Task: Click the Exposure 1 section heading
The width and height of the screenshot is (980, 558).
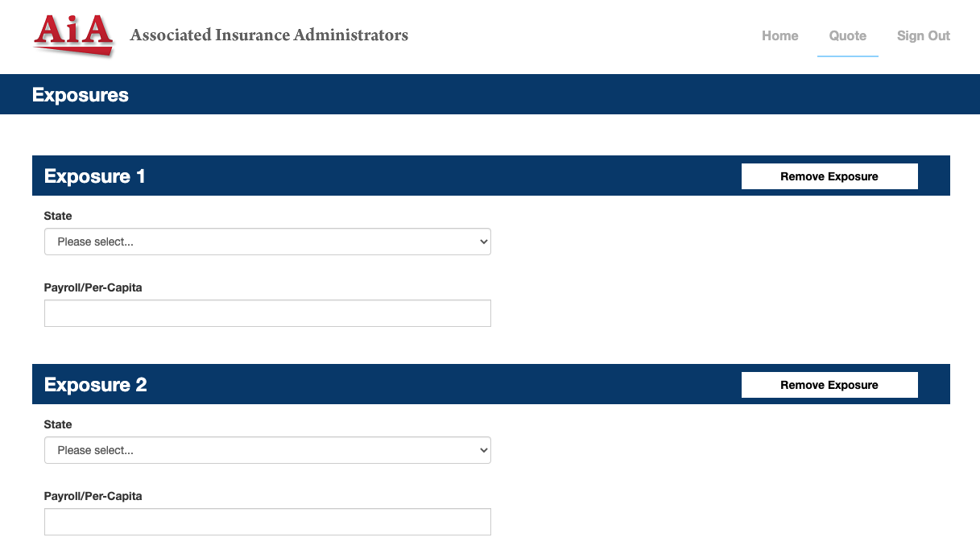Action: click(x=95, y=176)
